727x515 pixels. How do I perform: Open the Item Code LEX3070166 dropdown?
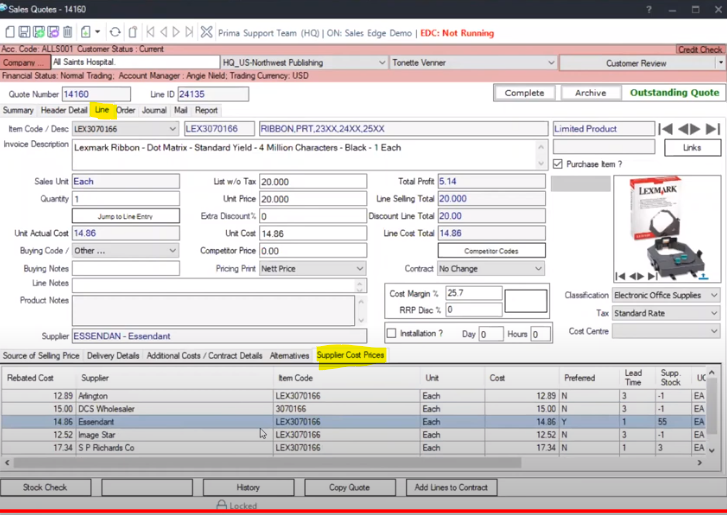pos(172,129)
